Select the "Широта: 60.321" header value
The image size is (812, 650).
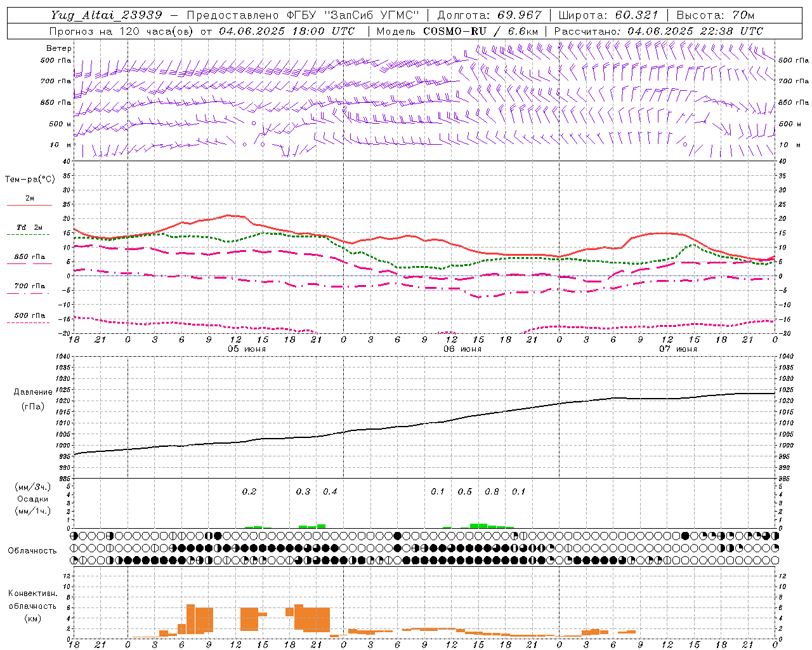click(608, 15)
